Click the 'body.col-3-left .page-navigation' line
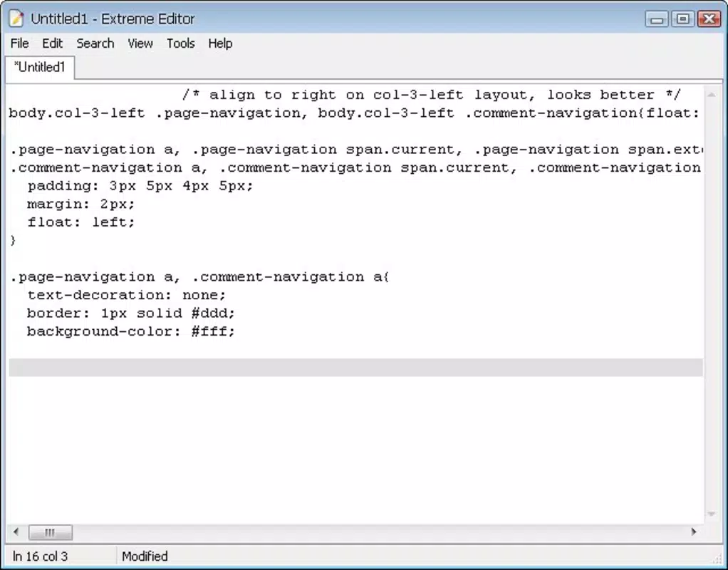This screenshot has height=570, width=728. (x=355, y=113)
